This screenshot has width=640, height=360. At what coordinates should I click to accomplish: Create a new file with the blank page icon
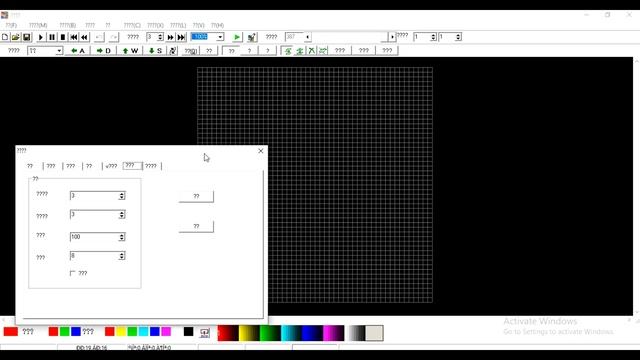click(5, 37)
